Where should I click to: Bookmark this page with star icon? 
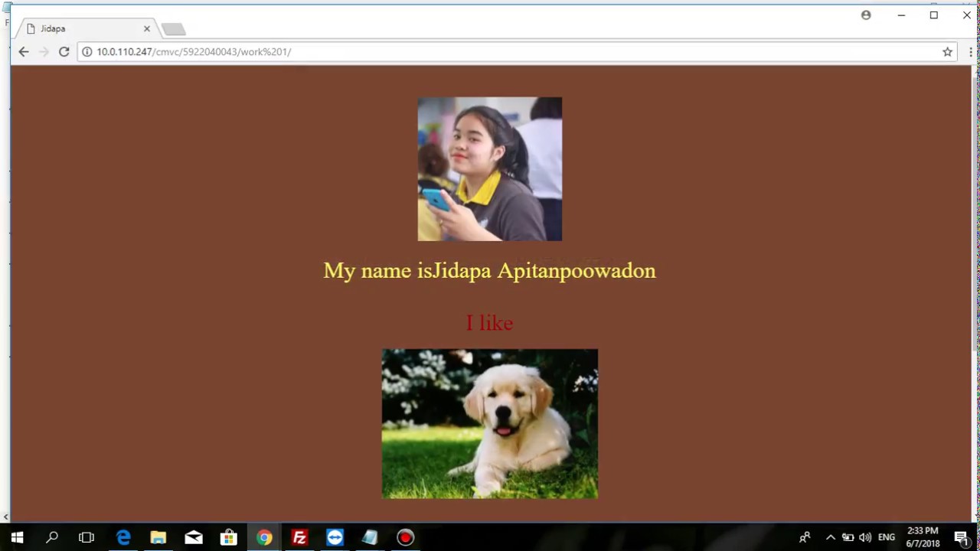pyautogui.click(x=948, y=52)
